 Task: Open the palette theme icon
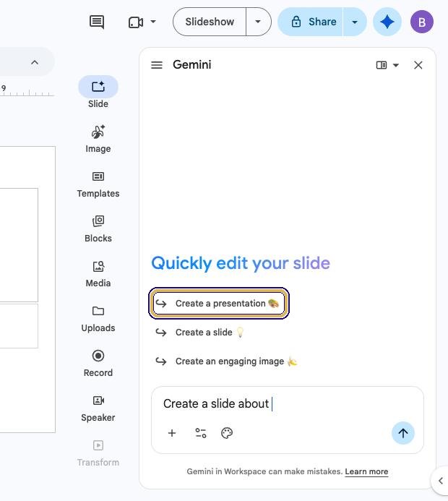coord(227,433)
